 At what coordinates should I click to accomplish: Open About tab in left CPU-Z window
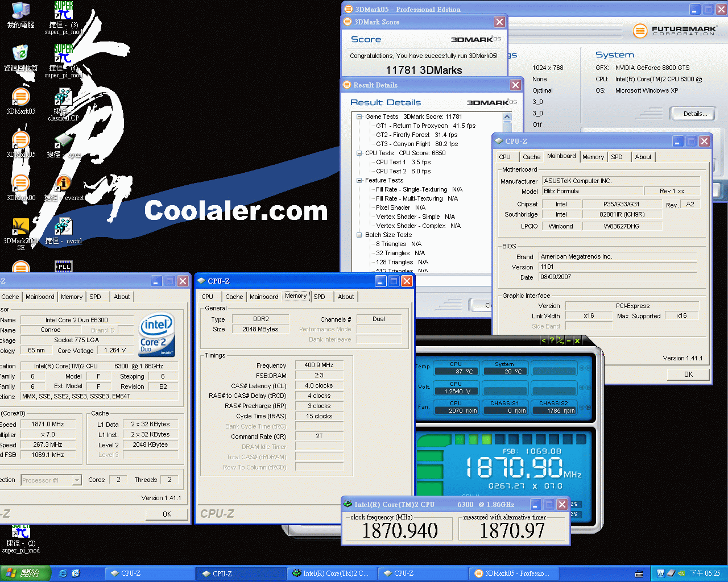click(x=122, y=297)
